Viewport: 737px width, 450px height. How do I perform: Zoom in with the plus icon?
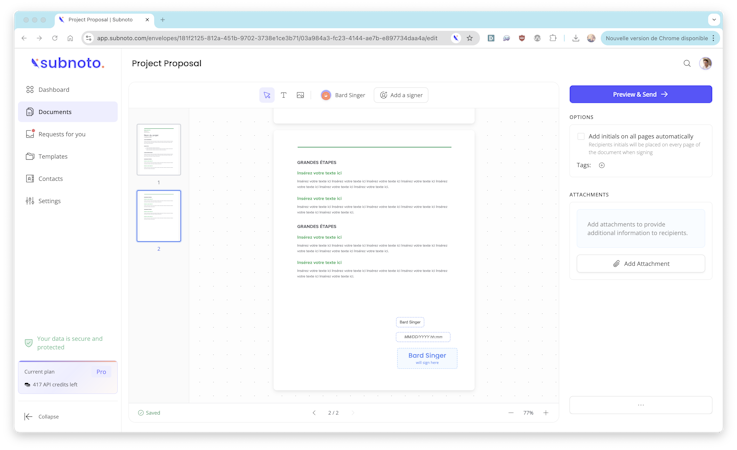point(546,413)
